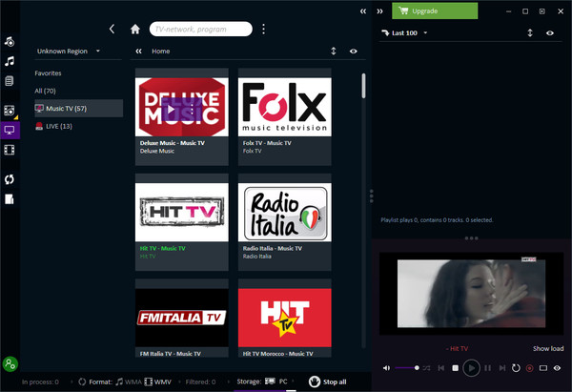Viewport: 572px width, 392px height.
Task: Click the home icon in the browser bar
Action: click(135, 30)
